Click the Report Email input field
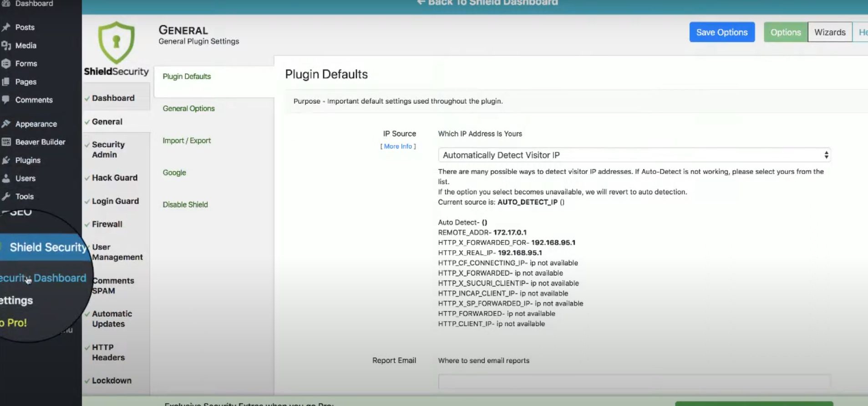 click(634, 381)
